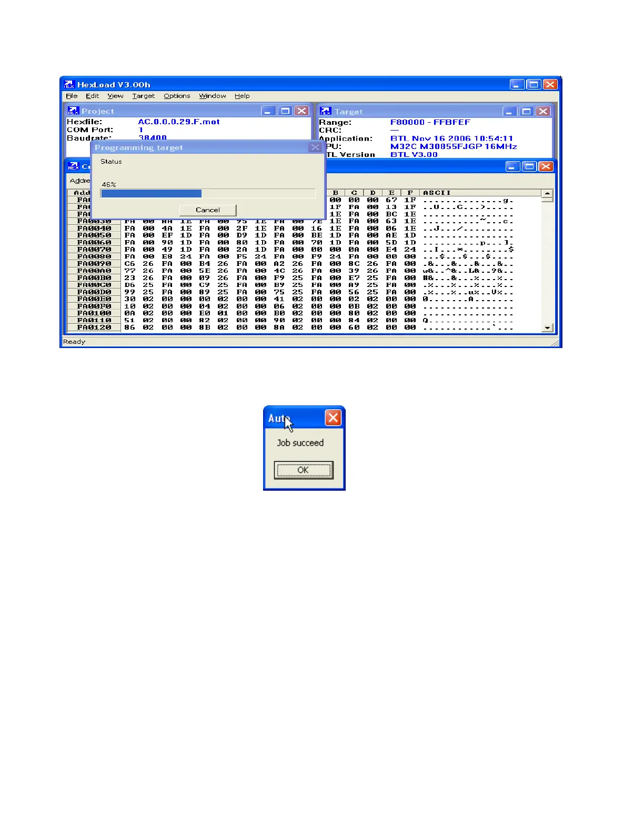The width and height of the screenshot is (644, 834).
Task: Select baudrate value 38400
Action: tap(153, 137)
